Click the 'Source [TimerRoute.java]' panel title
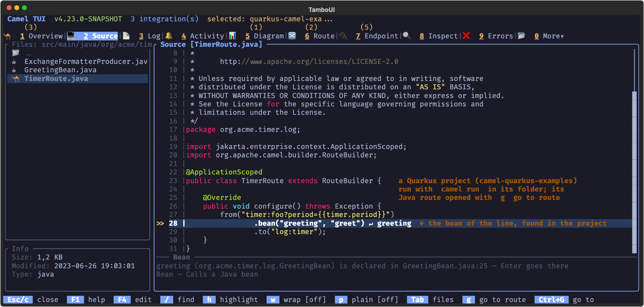 click(x=211, y=45)
